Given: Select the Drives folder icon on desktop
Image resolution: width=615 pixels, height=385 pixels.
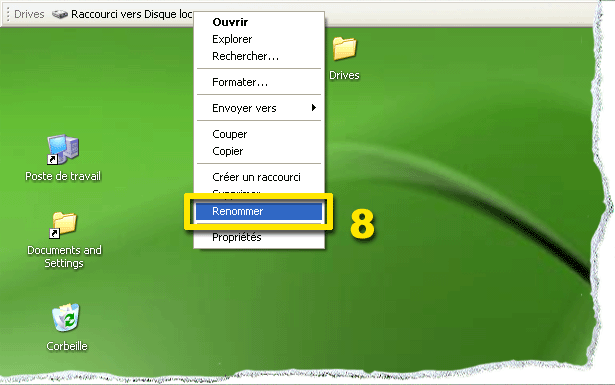Looking at the screenshot, I should click(344, 48).
